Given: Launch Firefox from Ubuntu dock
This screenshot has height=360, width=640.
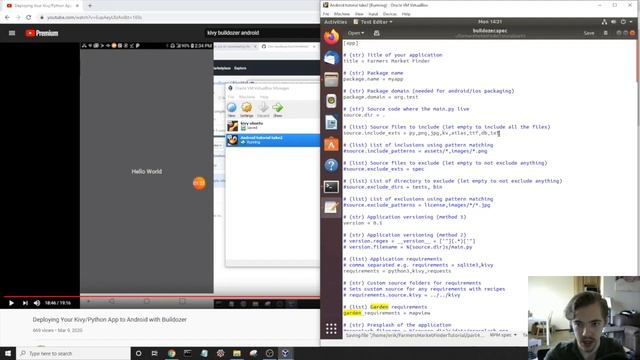Looking at the screenshot, I should (331, 37).
